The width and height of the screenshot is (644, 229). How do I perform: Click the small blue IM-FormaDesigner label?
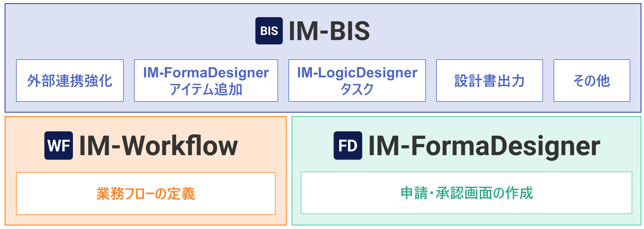(x=206, y=73)
